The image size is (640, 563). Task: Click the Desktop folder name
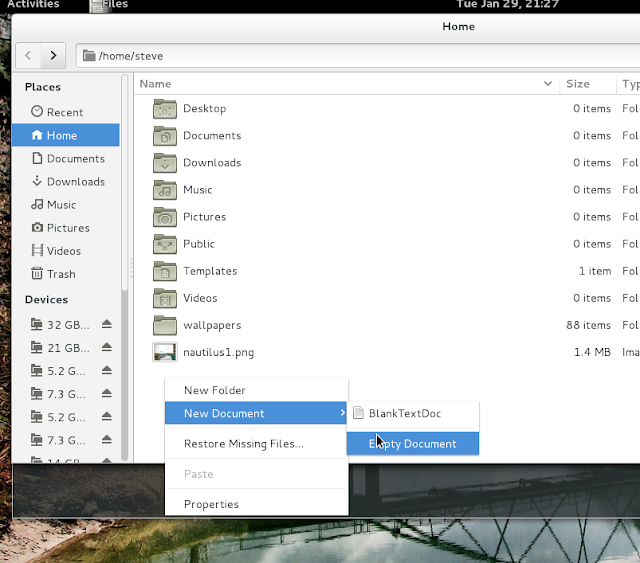[204, 109]
